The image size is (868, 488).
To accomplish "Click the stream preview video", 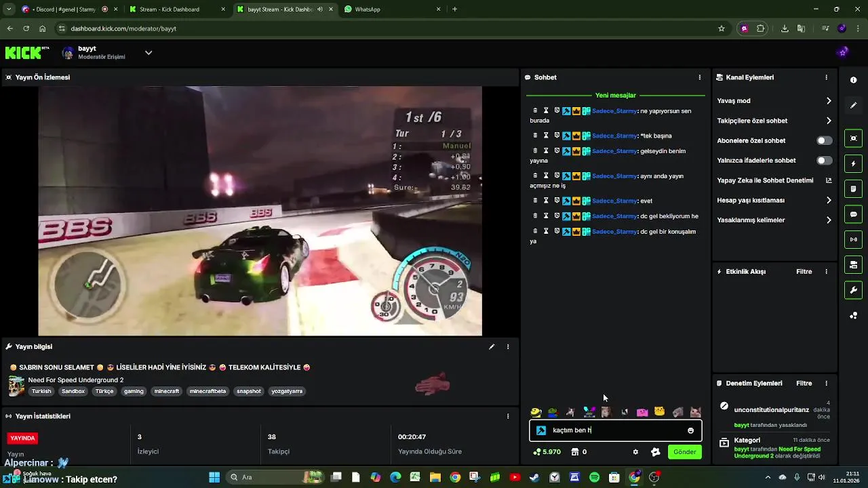I will [x=260, y=211].
